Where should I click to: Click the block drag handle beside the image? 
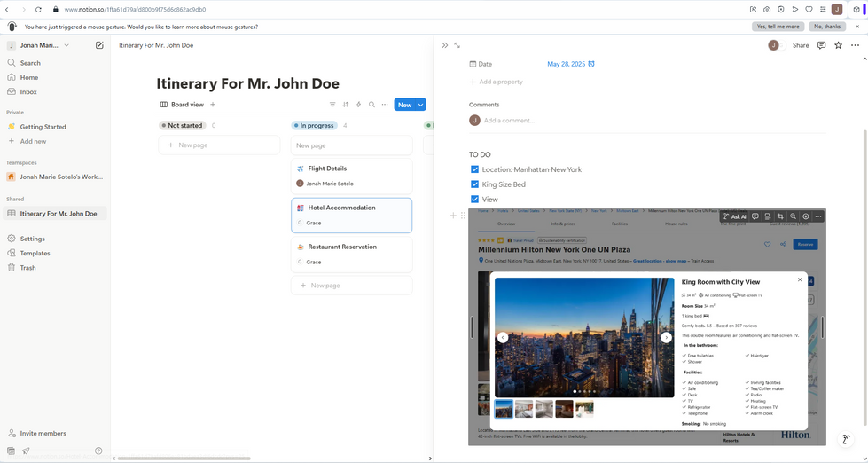pyautogui.click(x=464, y=216)
